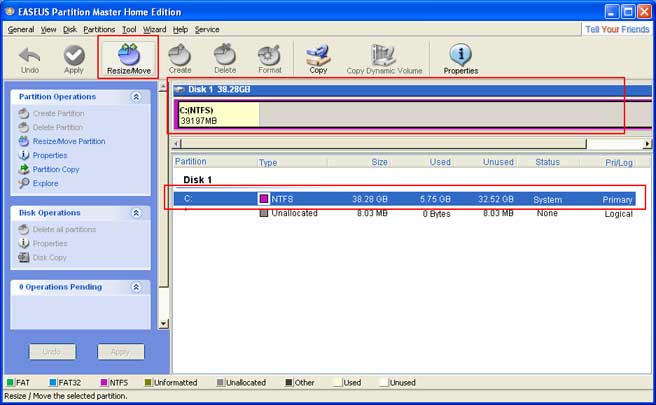Select the Unallocated 8.03 MB row
The image size is (656, 405).
click(405, 213)
